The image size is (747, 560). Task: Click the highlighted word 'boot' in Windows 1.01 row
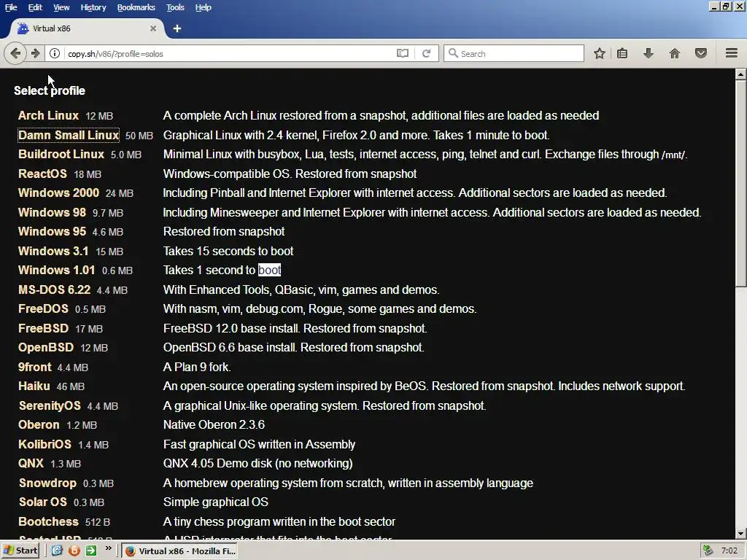270,270
